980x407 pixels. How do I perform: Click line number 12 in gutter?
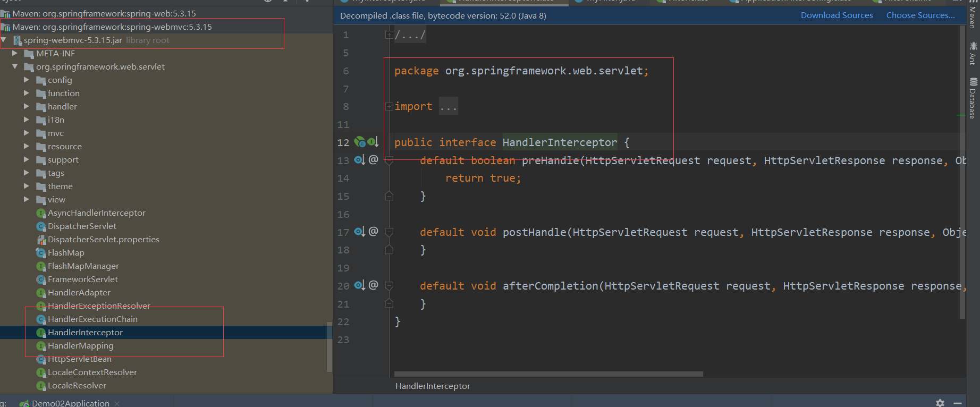[x=343, y=142]
